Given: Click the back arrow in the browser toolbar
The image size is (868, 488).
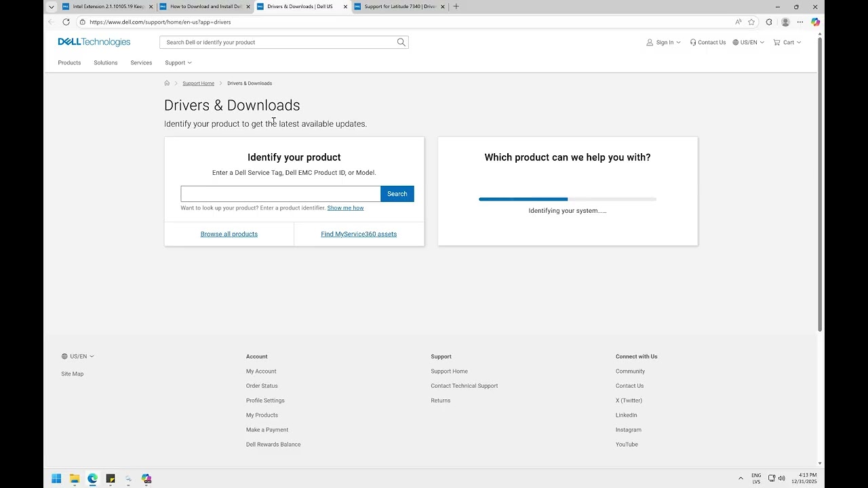Looking at the screenshot, I should coord(51,22).
